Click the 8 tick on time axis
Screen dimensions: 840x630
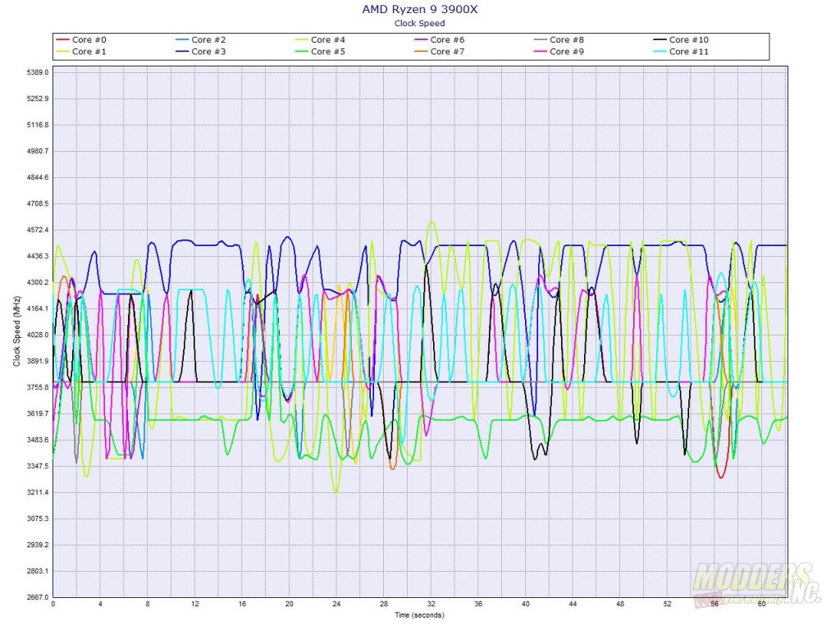click(148, 604)
